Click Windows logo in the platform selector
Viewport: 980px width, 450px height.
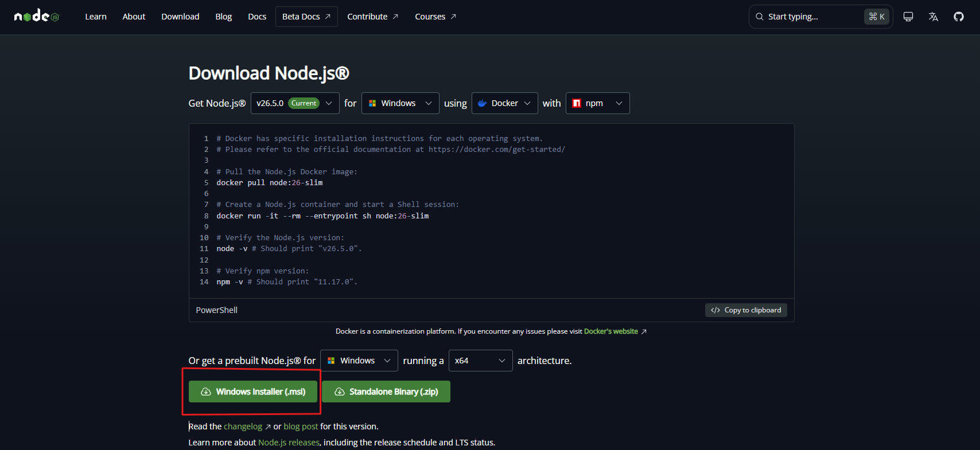[x=372, y=103]
